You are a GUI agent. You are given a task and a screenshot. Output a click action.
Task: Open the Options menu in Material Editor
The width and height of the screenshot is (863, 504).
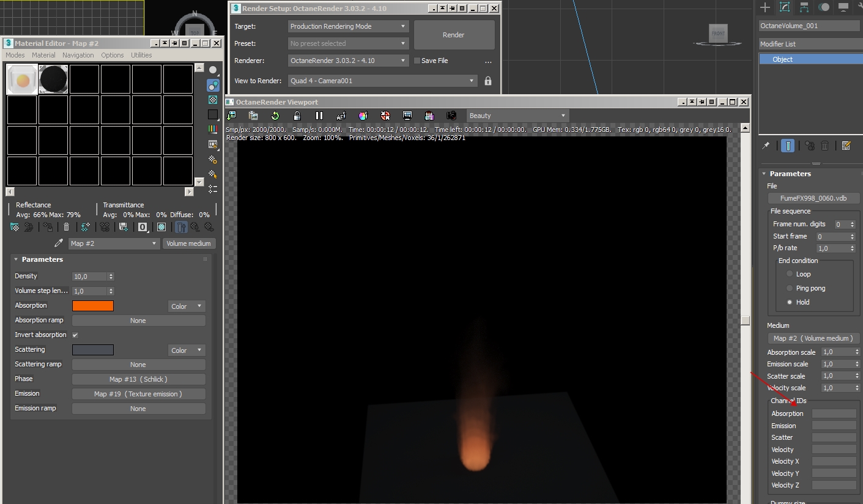113,55
